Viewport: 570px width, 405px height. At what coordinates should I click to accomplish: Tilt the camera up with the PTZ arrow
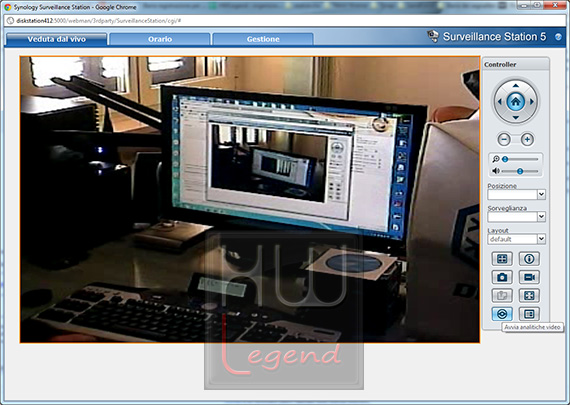pyautogui.click(x=515, y=86)
